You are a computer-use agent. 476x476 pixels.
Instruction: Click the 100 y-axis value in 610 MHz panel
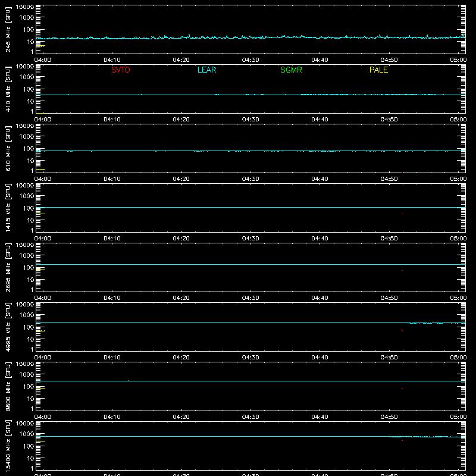(29, 149)
